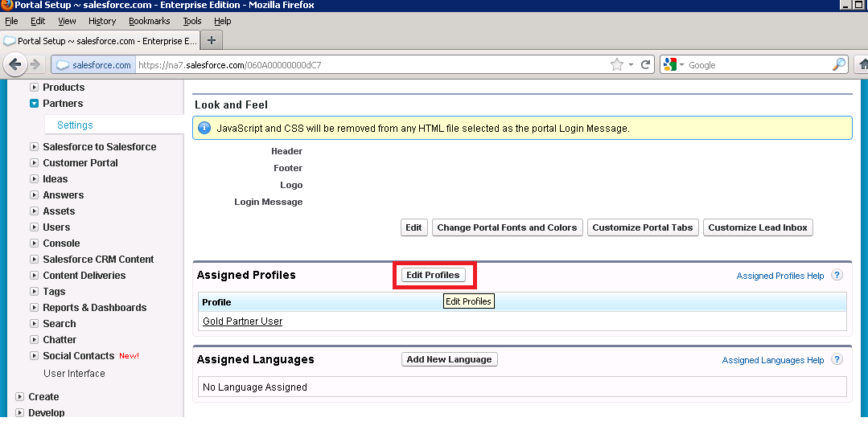Click Customize Portal Tabs button
Viewport: 868px width, 434px height.
tap(642, 227)
